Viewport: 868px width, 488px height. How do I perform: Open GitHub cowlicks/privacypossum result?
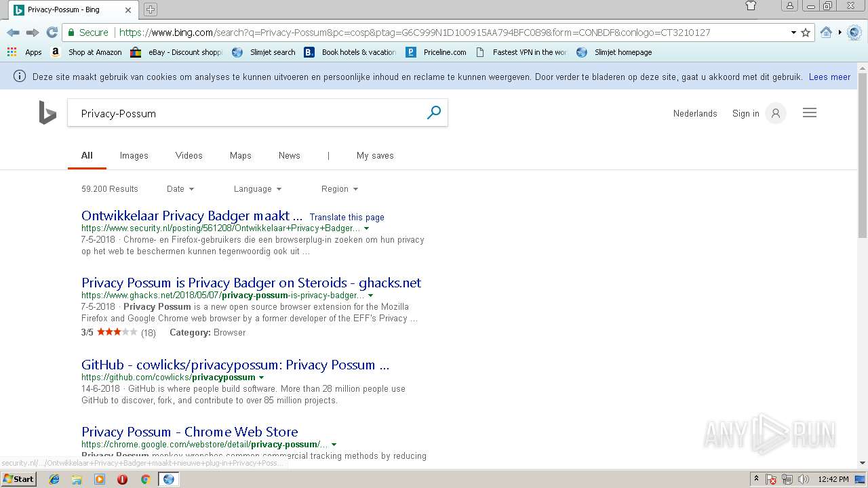pyautogui.click(x=235, y=365)
